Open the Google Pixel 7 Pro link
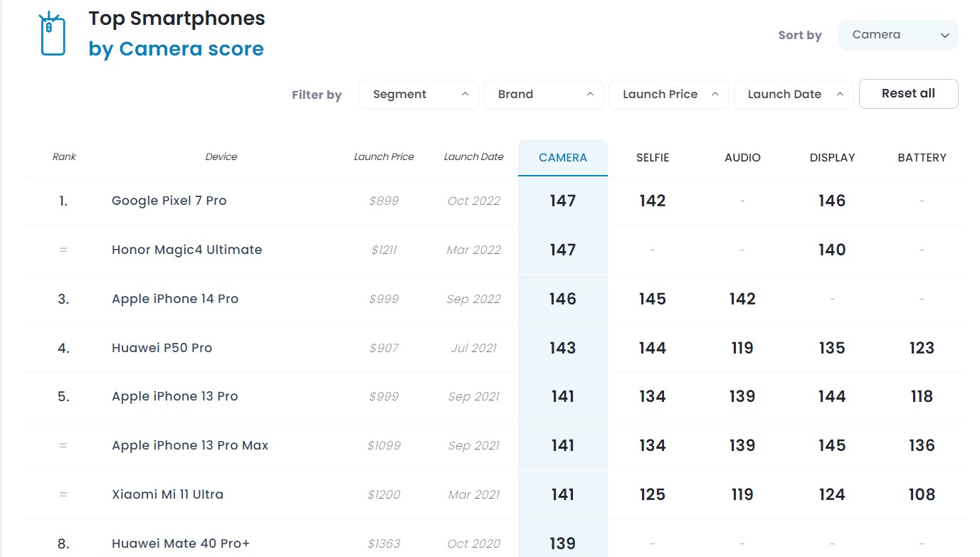Image resolution: width=980 pixels, height=557 pixels. [169, 201]
